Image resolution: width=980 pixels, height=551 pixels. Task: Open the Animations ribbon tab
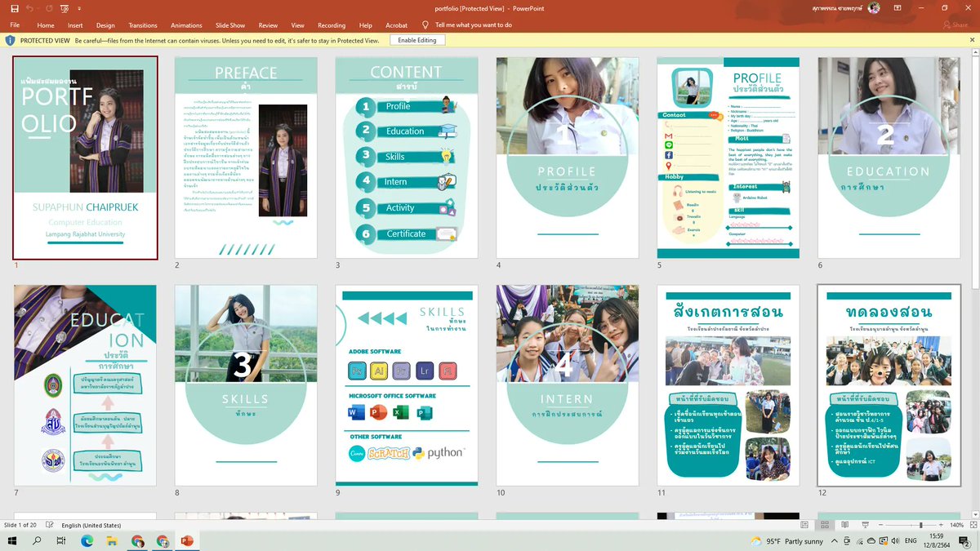point(186,25)
